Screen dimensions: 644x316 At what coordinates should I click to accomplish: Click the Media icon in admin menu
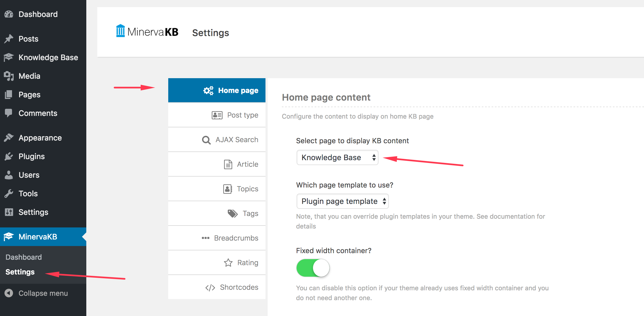(9, 76)
